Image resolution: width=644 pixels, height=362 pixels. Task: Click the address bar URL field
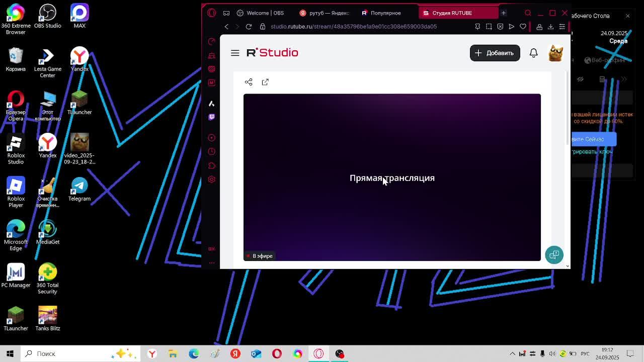coord(354,27)
